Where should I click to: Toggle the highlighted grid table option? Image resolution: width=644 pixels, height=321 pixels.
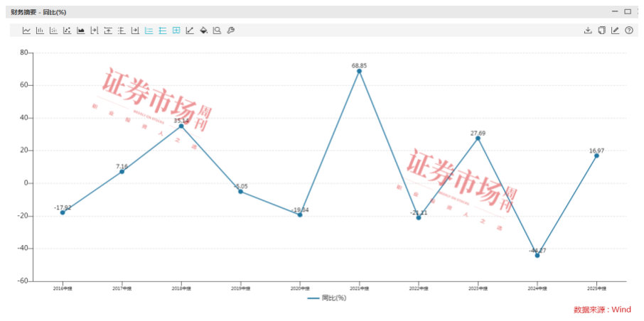[176, 31]
